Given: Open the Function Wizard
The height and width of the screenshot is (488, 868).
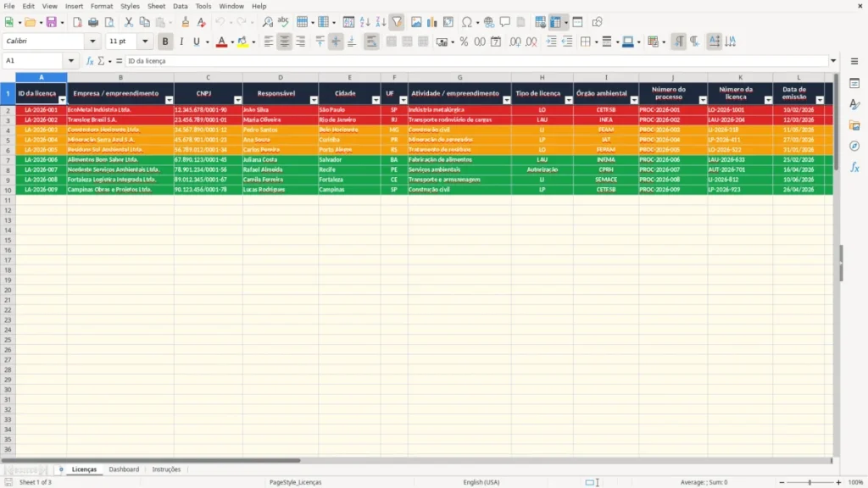Looking at the screenshot, I should (x=90, y=61).
